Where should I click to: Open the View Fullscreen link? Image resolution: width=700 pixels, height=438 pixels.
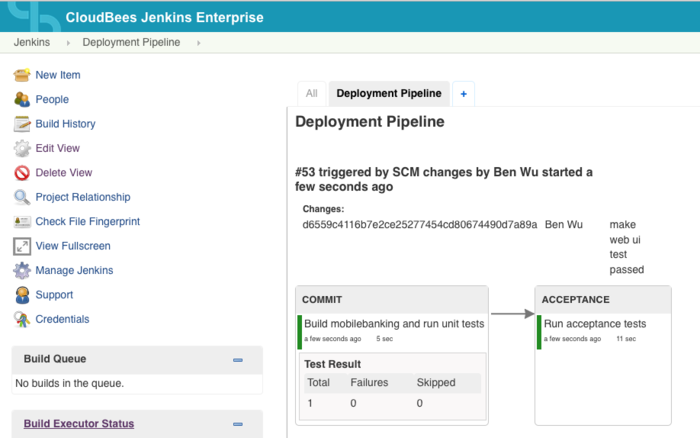coord(73,246)
